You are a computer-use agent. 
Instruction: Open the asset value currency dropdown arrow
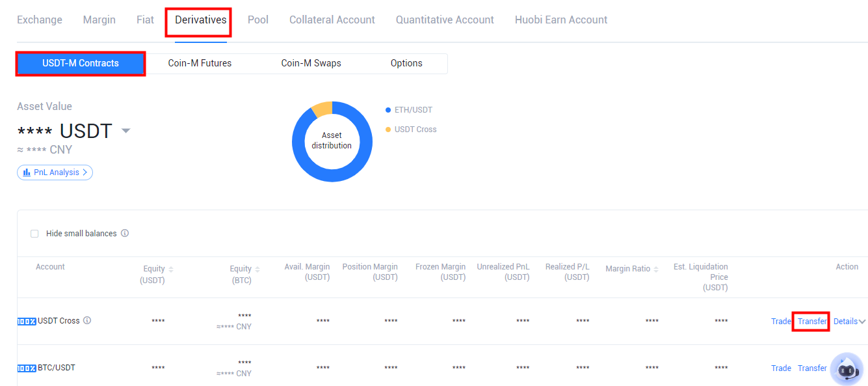pos(126,131)
